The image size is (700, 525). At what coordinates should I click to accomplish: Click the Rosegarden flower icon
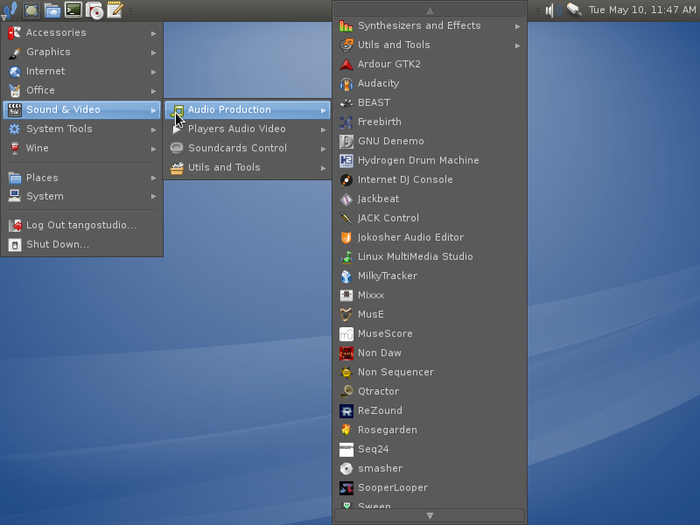[346, 430]
